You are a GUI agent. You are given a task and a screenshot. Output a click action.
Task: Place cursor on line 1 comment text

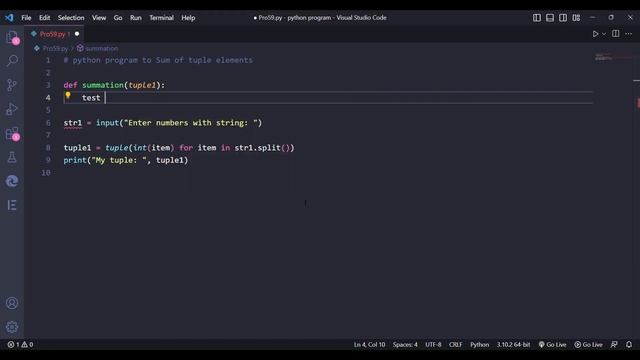(158, 60)
